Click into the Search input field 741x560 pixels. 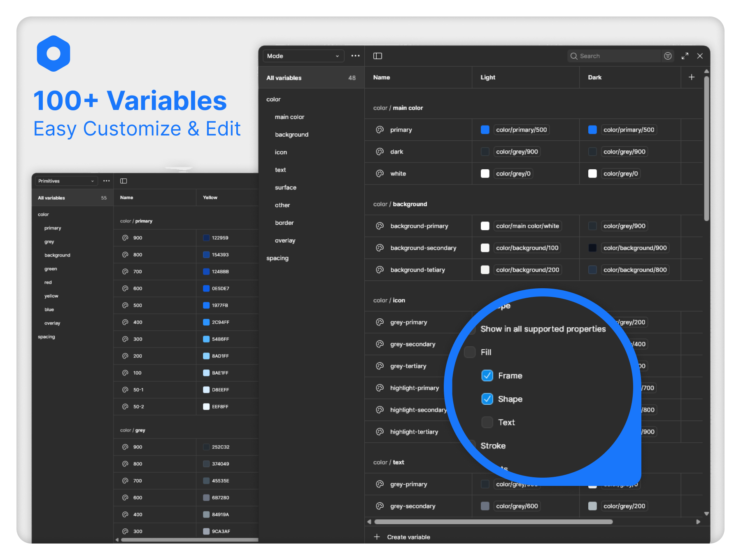617,56
